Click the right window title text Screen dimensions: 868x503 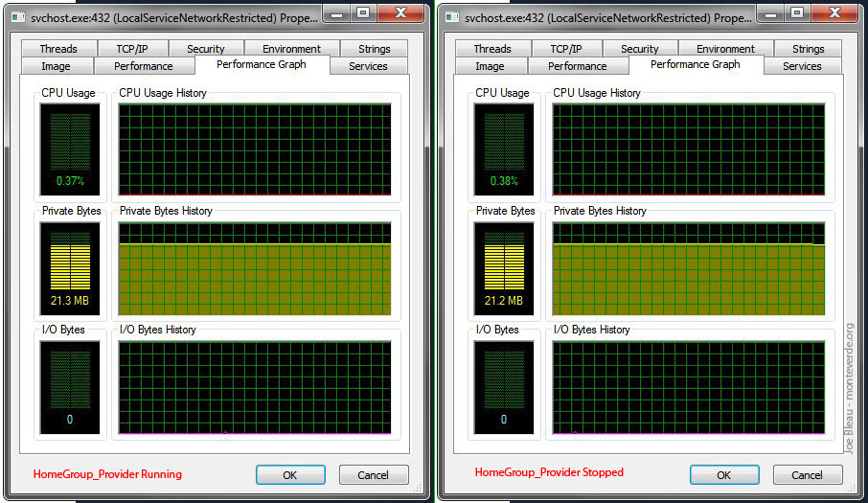click(608, 17)
